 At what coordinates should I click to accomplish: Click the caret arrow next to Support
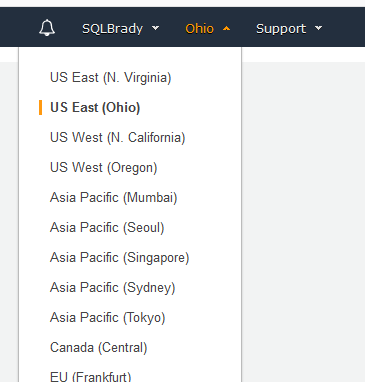pyautogui.click(x=319, y=28)
